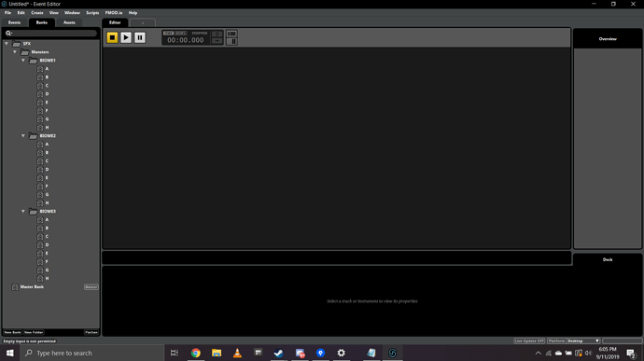Click the bank icon B under BIOME1
Viewport: 644px width, 361px height.
click(x=40, y=77)
